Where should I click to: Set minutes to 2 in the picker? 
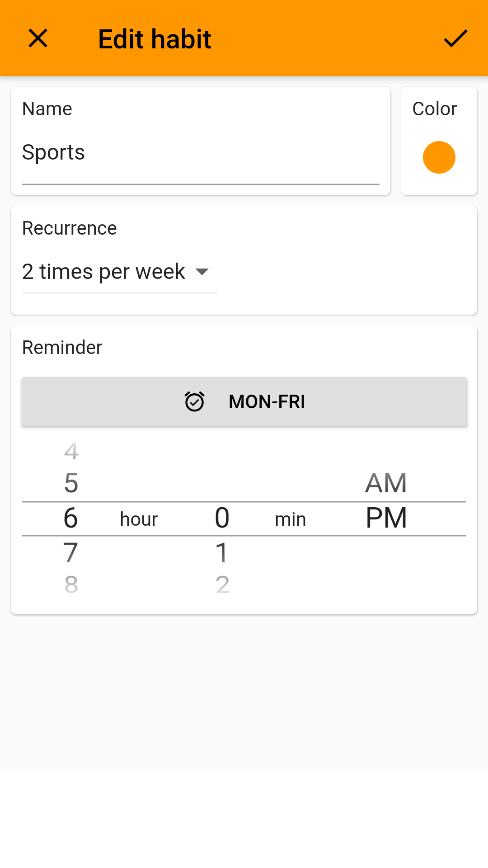point(222,584)
